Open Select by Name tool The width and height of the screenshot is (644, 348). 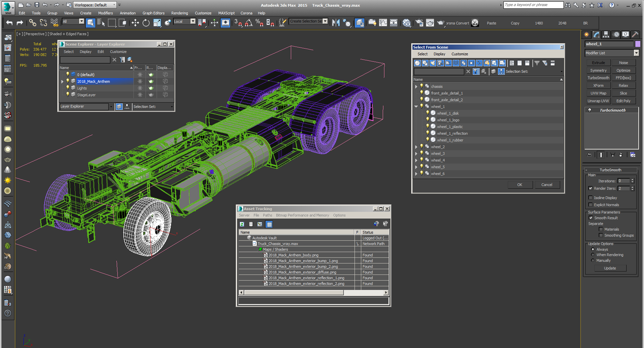101,23
